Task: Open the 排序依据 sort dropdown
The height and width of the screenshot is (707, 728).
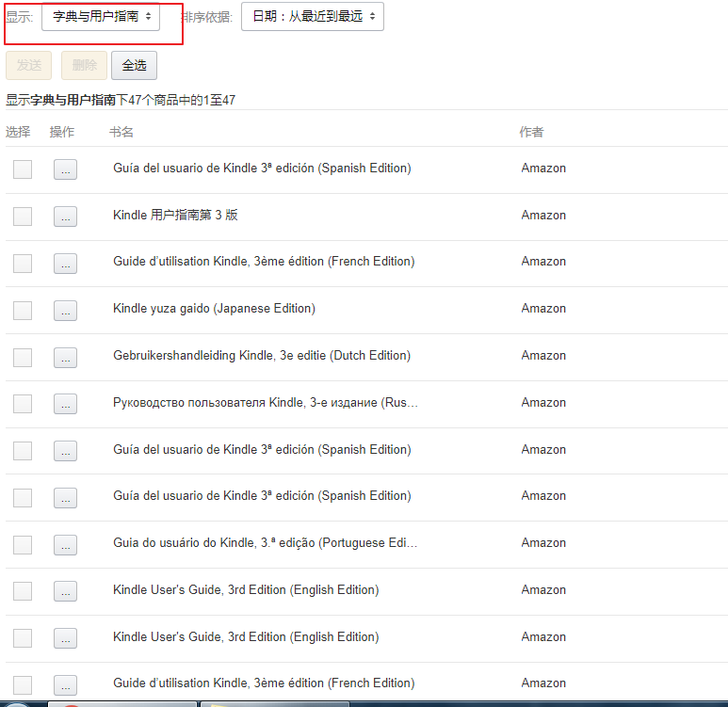Action: (x=313, y=17)
